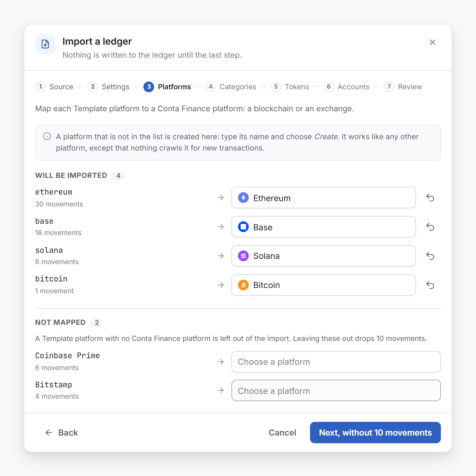Screen dimensions: 476x476
Task: Undo the base platform mapping
Action: coord(430,227)
